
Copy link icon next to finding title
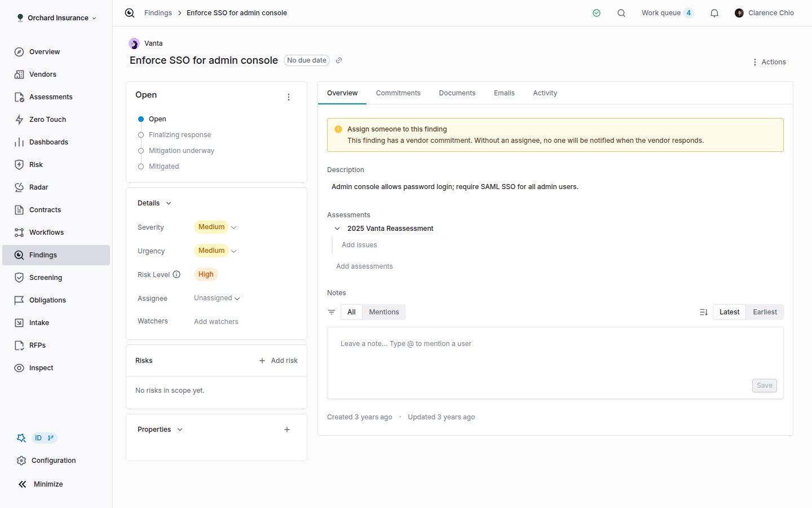[x=339, y=60]
